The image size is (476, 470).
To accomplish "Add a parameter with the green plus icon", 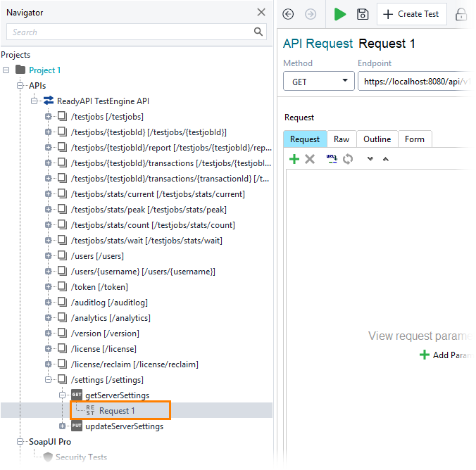I will click(294, 159).
